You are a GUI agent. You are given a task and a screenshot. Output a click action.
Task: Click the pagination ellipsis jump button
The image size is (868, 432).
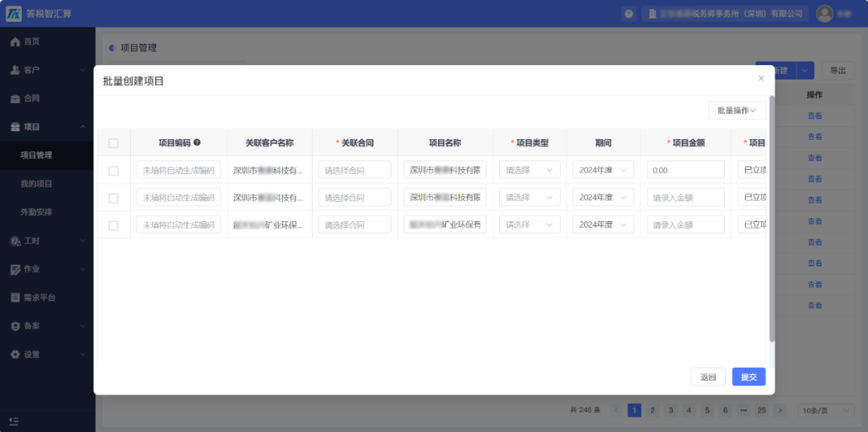coord(743,410)
